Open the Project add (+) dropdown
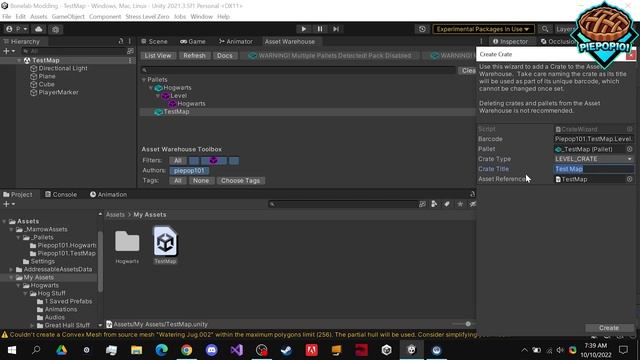 (x=9, y=204)
